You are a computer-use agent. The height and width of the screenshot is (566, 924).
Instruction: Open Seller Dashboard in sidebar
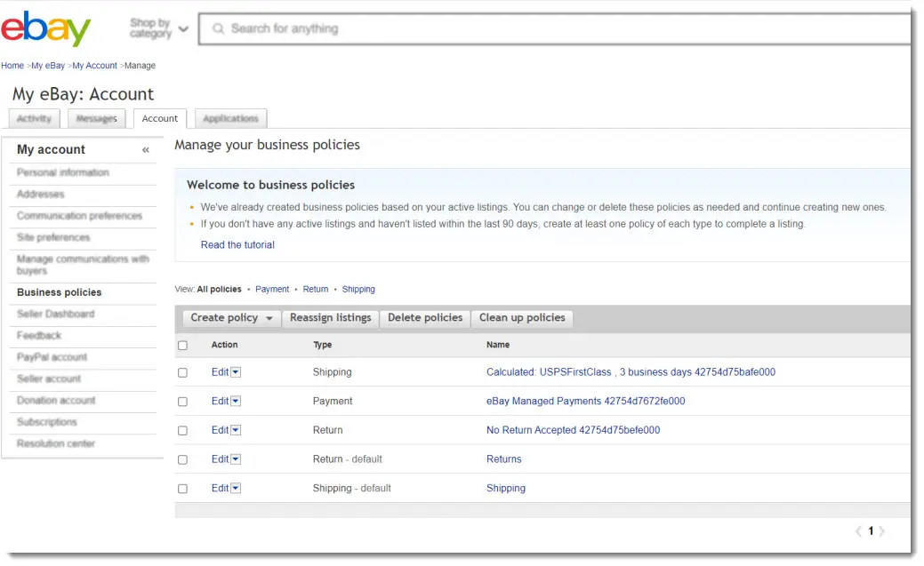55,314
